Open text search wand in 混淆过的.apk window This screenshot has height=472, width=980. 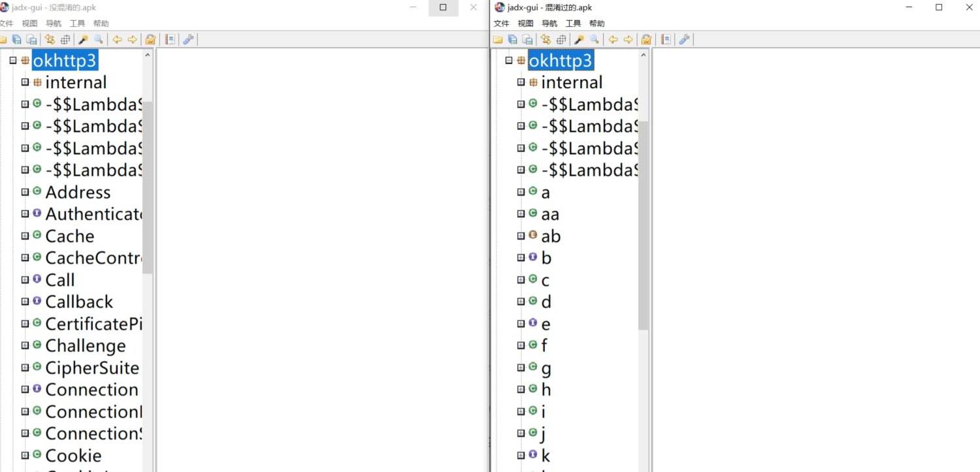[579, 40]
